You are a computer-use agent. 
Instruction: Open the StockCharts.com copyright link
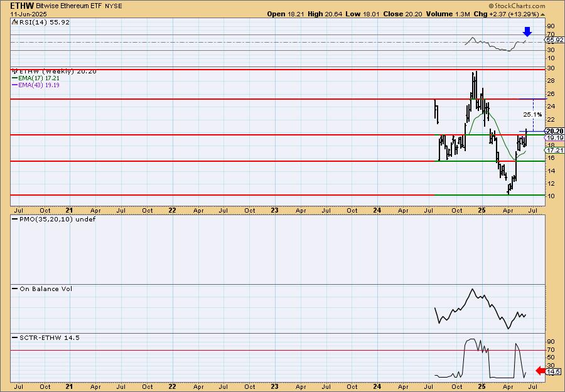click(x=517, y=6)
